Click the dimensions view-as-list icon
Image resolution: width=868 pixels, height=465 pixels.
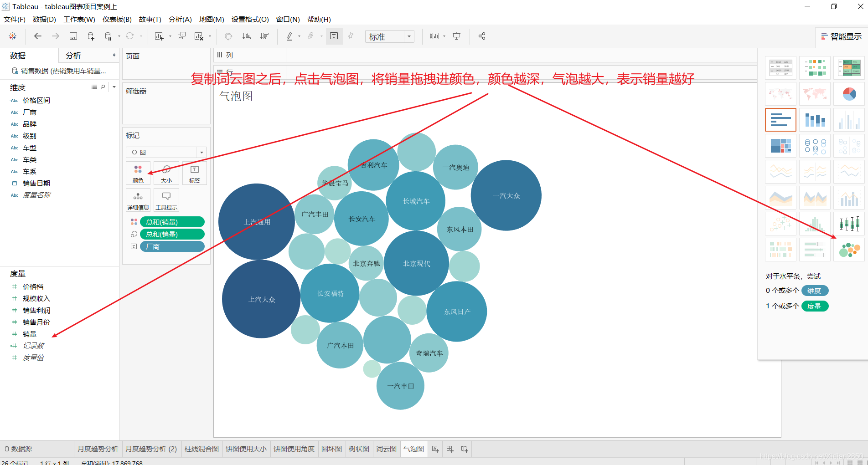pos(94,87)
